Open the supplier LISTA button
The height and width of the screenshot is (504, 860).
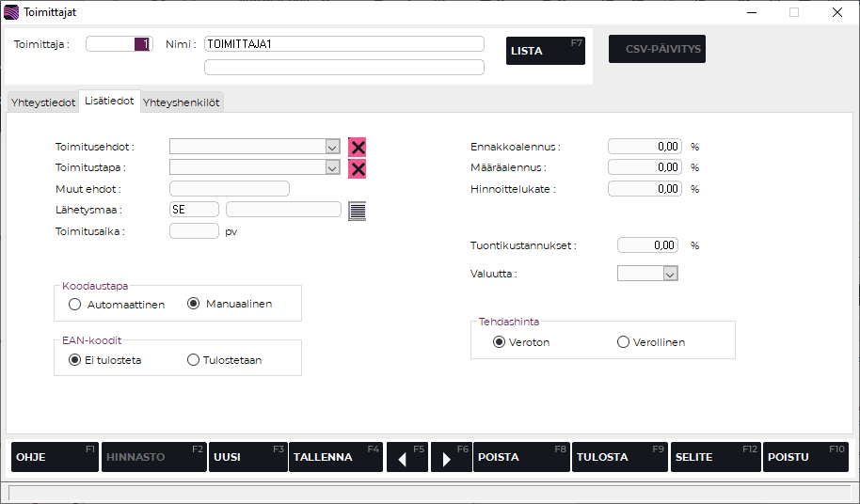(545, 51)
